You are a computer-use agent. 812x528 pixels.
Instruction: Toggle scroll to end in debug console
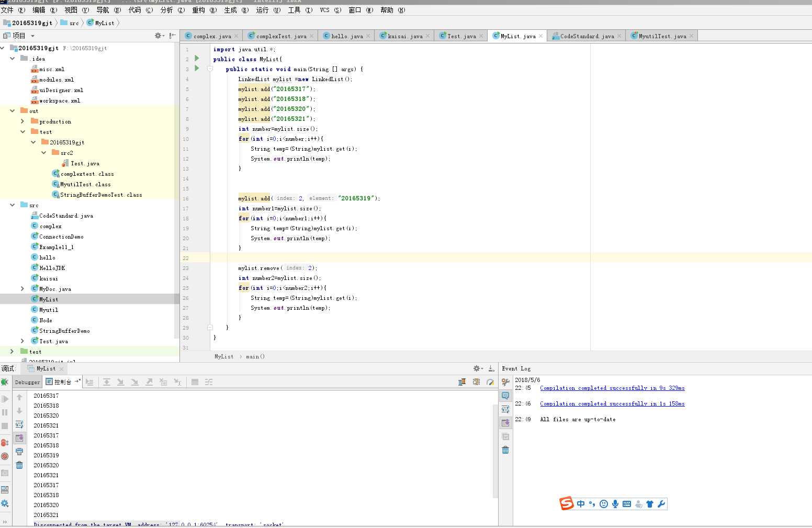(x=19, y=438)
